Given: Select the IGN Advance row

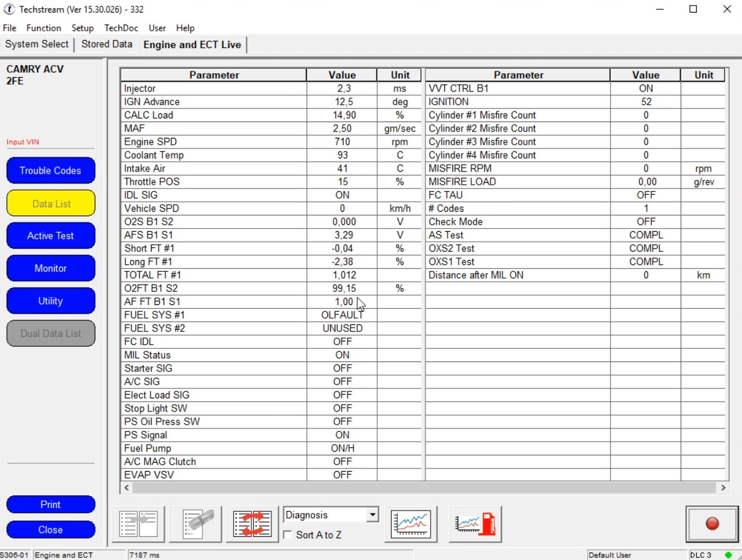Looking at the screenshot, I should [x=271, y=101].
